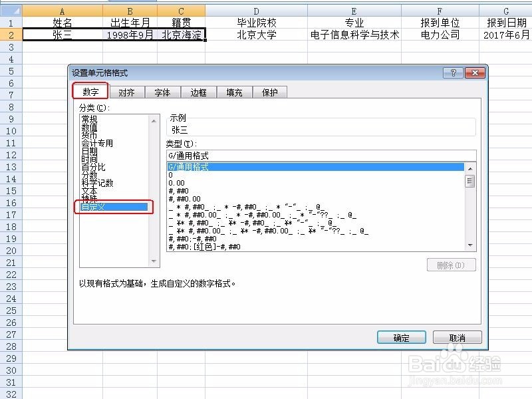This screenshot has height=399, width=532.
Task: Switch to the 字体 tab
Action: click(x=162, y=92)
